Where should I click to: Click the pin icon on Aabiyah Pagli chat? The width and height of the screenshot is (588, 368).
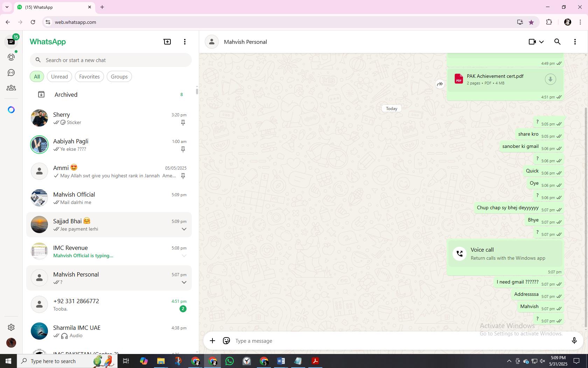[183, 149]
